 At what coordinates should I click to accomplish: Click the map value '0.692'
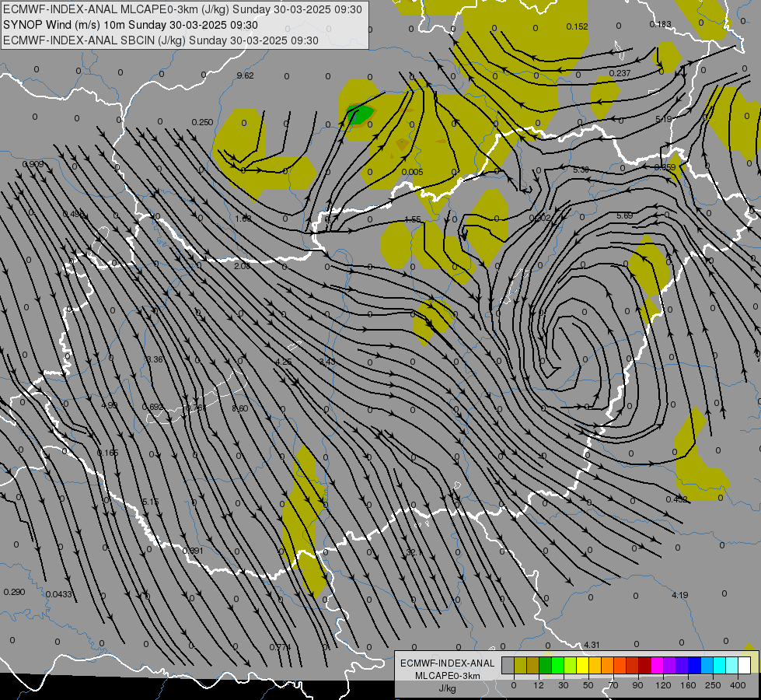point(153,407)
